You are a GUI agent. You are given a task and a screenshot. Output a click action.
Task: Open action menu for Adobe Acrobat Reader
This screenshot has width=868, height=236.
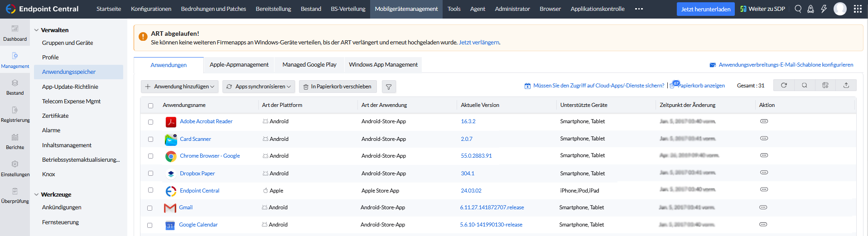pos(764,121)
